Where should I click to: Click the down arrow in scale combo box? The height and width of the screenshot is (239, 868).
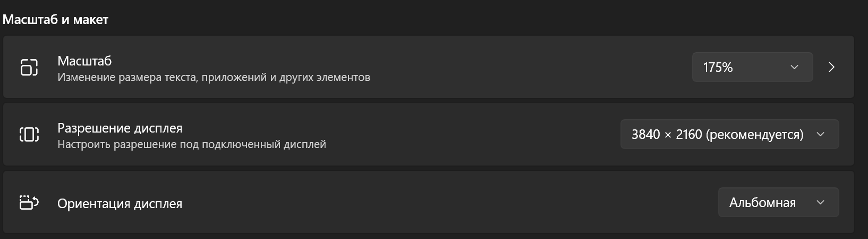point(794,67)
